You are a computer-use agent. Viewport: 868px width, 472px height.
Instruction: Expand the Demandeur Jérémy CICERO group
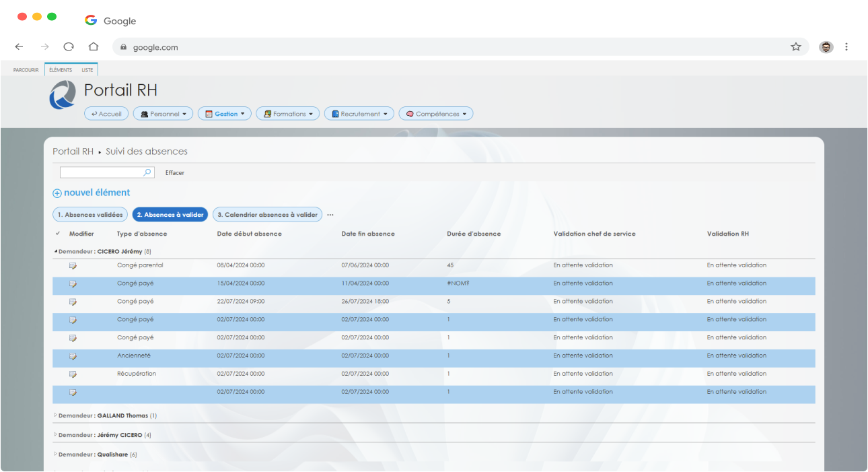pyautogui.click(x=56, y=435)
